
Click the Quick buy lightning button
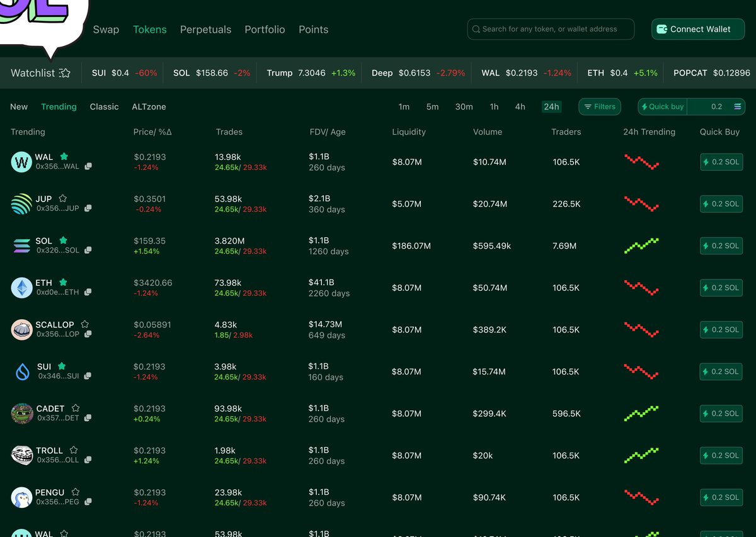click(x=663, y=107)
